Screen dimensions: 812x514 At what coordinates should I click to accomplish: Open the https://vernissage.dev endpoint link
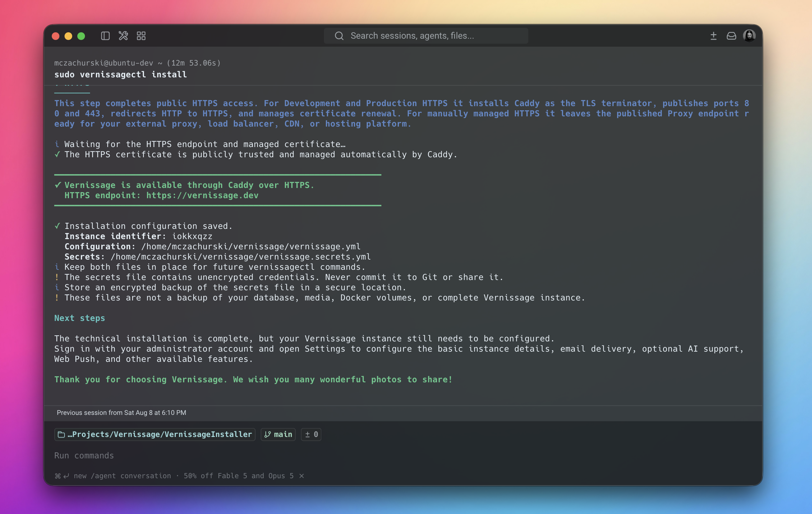point(202,195)
